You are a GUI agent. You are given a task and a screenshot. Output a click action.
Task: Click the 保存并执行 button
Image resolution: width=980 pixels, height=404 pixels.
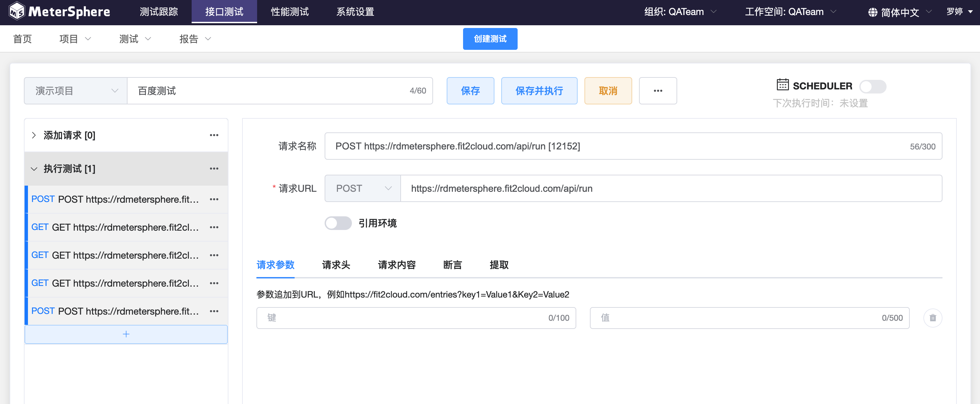tap(539, 91)
